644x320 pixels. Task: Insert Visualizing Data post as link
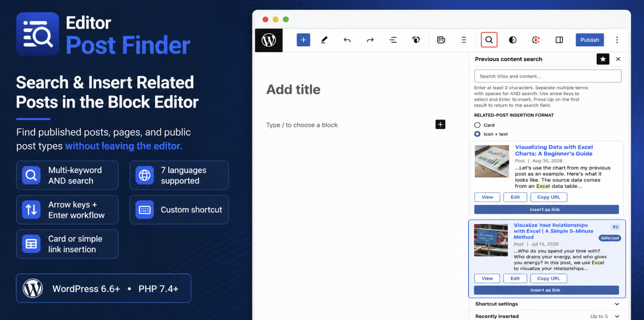coord(546,209)
